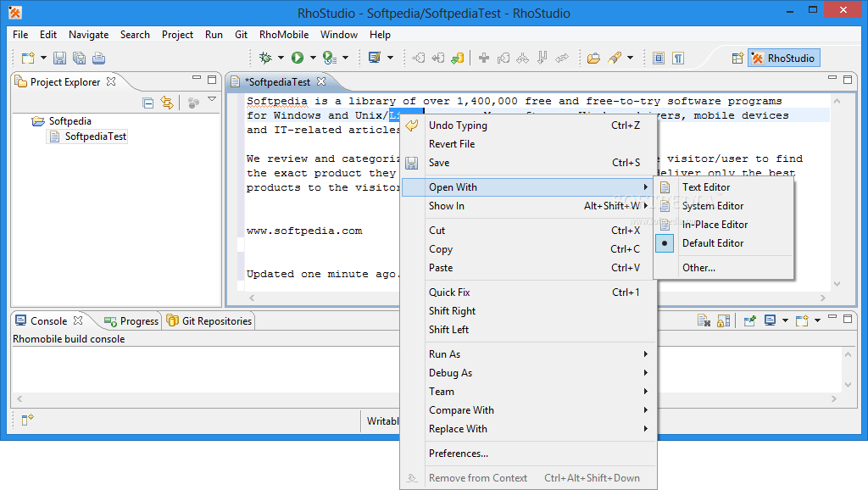Toggle Block Selection Mode icon
Image resolution: width=868 pixels, height=490 pixels.
pos(659,58)
